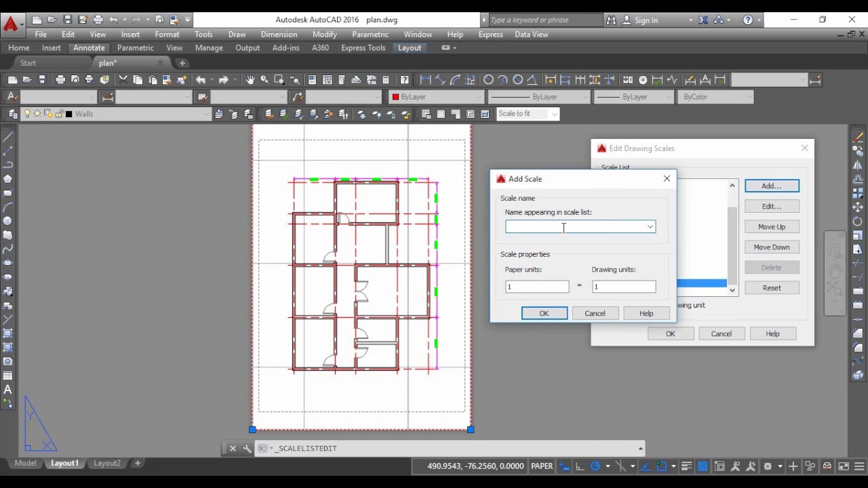Expand the workspace gear dropdown arrow
The image size is (868, 488).
coord(780,466)
